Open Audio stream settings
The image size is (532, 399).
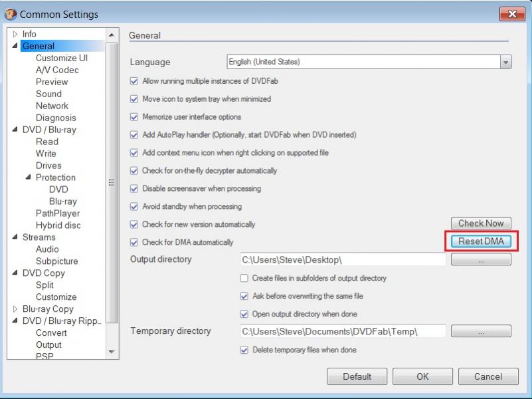click(x=48, y=249)
